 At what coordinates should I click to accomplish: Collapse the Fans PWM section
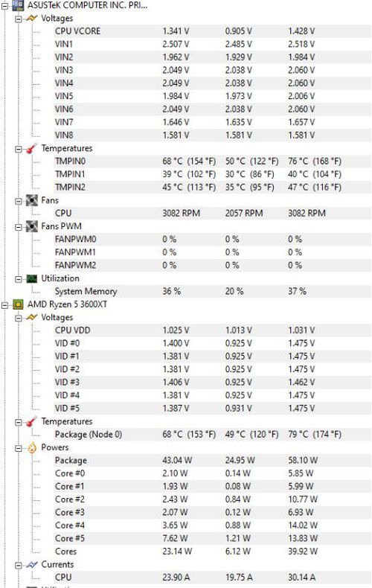19,227
